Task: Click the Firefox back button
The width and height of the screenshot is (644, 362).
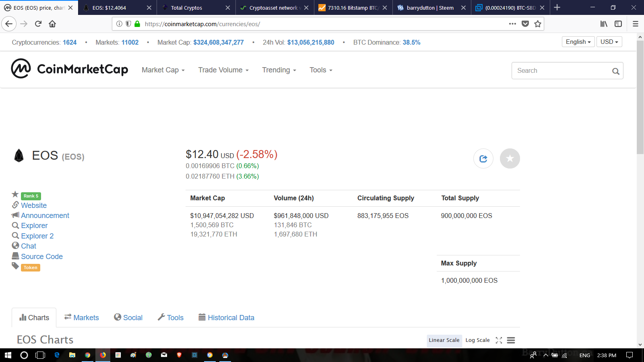Action: click(9, 24)
